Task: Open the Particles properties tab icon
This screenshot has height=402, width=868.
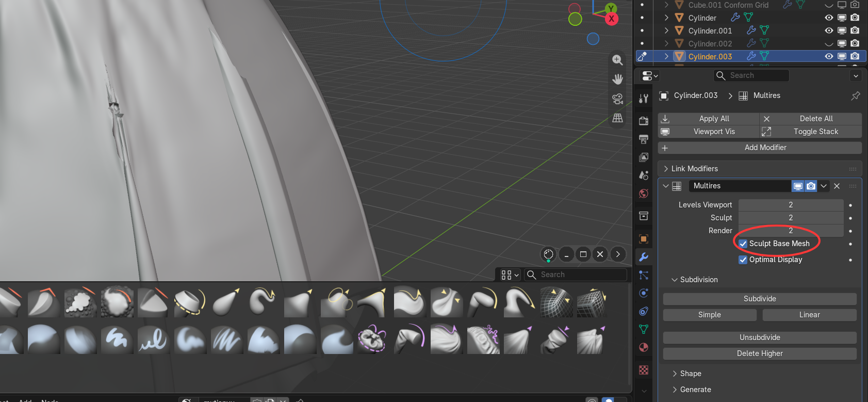Action: 644,275
